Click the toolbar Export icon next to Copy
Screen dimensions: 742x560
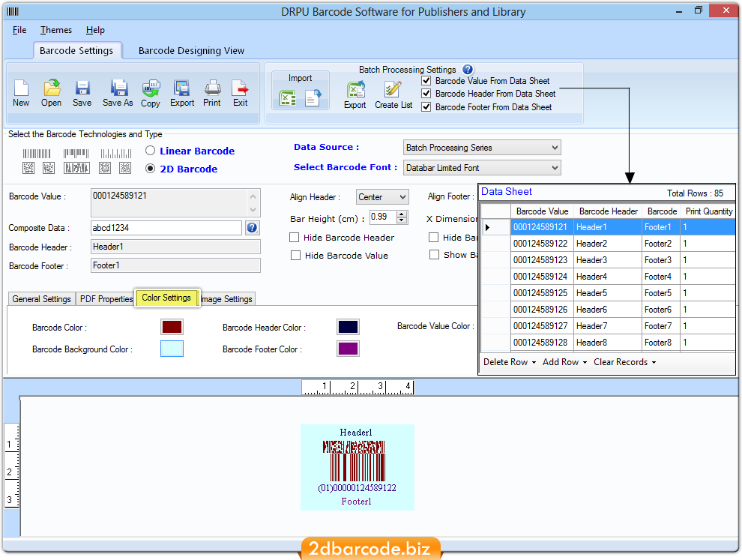coord(181,88)
